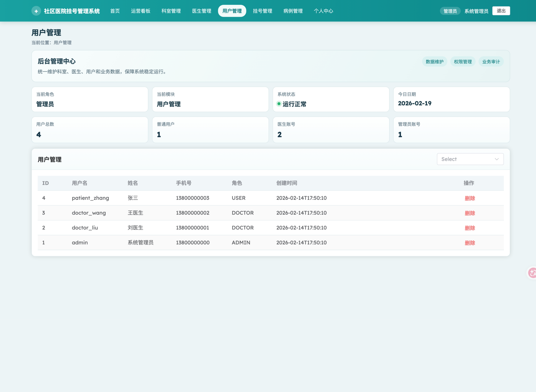Viewport: 536px width, 392px height.
Task: Click the floating translate icon at the right edge
Action: [x=532, y=273]
